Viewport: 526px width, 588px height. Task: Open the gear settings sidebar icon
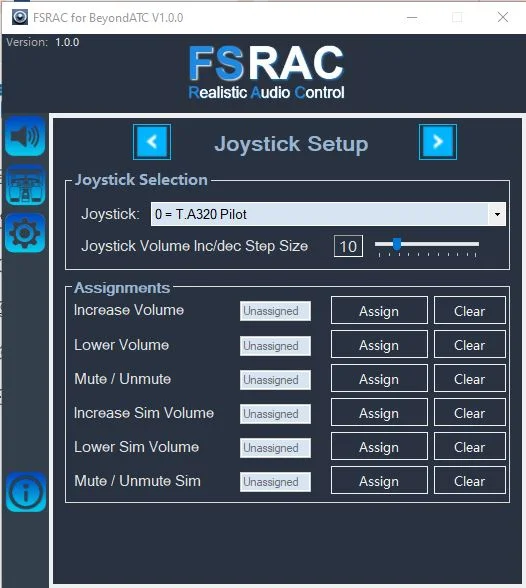pos(25,233)
